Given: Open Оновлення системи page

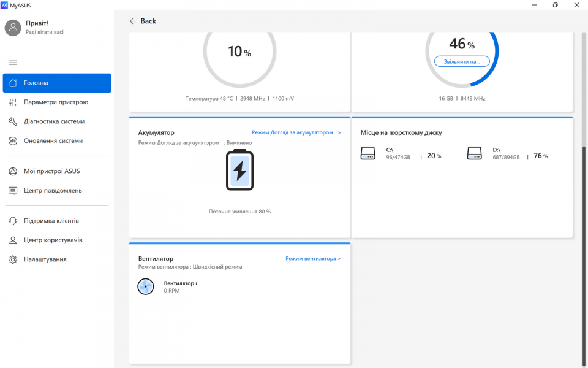Looking at the screenshot, I should coord(53,140).
